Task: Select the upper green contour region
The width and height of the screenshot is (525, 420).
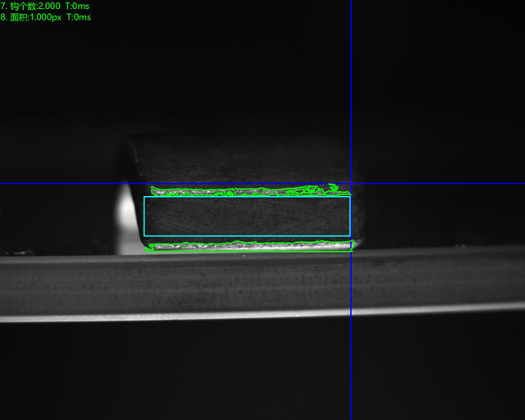Action: click(238, 191)
